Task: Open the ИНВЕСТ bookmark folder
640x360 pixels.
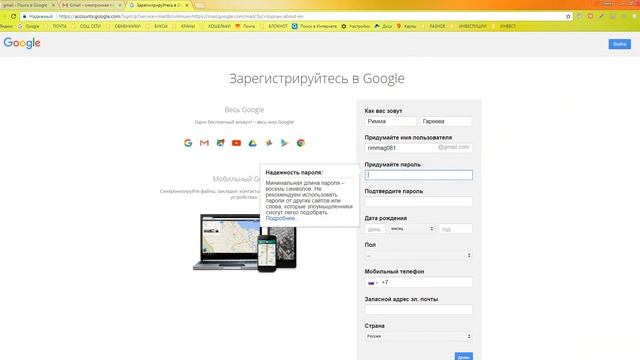Action: click(x=504, y=26)
